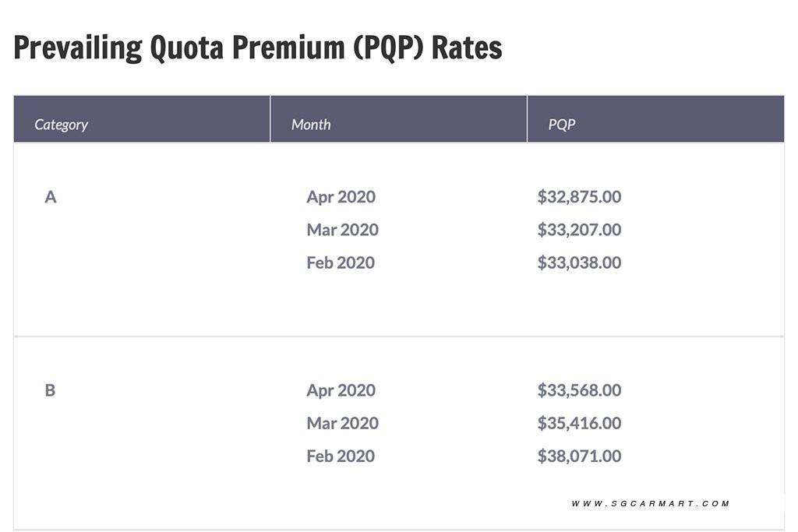The image size is (798, 532).
Task: Click the Category column header
Action: (62, 125)
